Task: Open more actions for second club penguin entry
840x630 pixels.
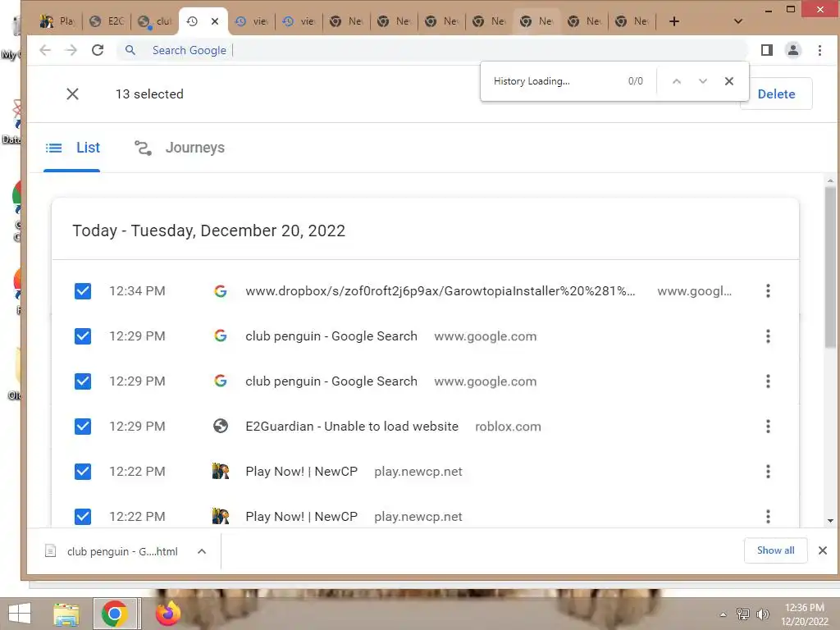Action: 768,381
